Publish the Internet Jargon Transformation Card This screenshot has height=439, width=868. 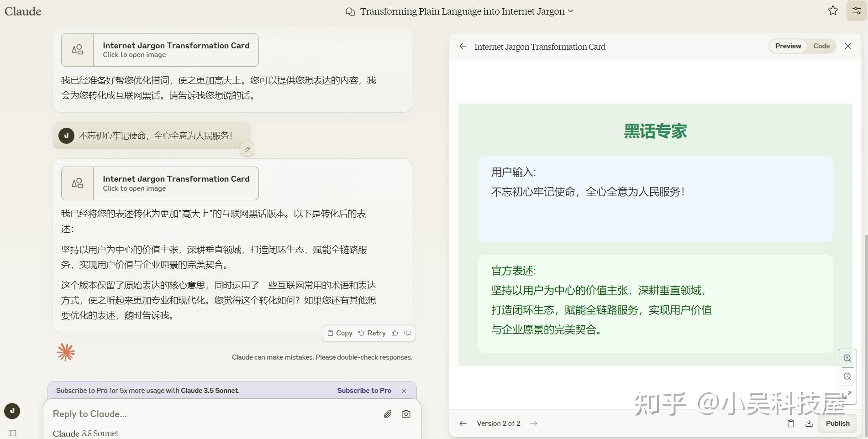click(x=837, y=423)
